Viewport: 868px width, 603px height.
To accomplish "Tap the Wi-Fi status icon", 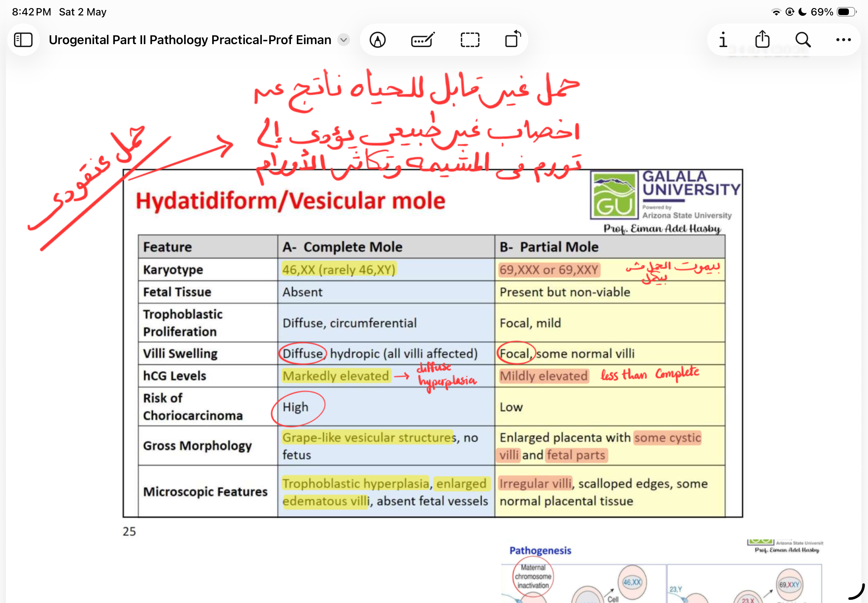I will point(776,12).
